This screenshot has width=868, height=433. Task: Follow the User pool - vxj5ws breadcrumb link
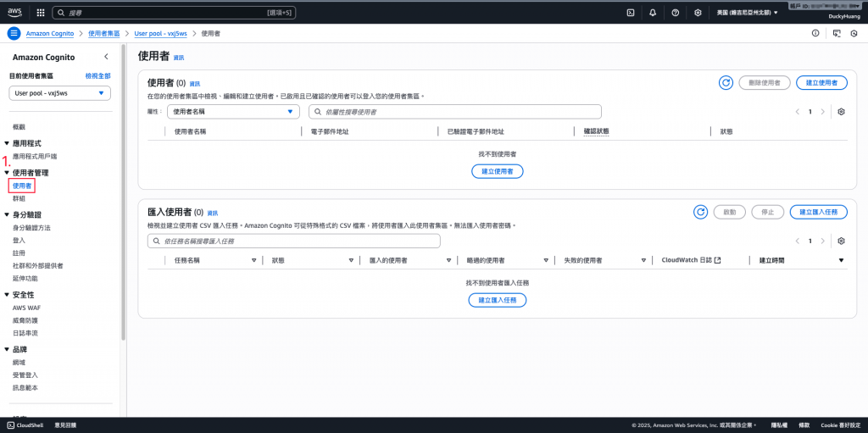pos(160,33)
